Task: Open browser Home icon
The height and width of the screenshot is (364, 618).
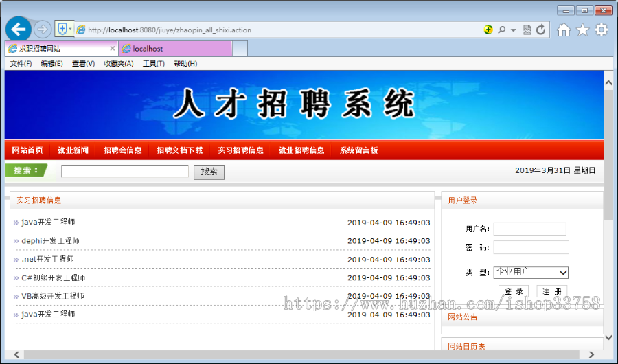Action: pos(564,30)
